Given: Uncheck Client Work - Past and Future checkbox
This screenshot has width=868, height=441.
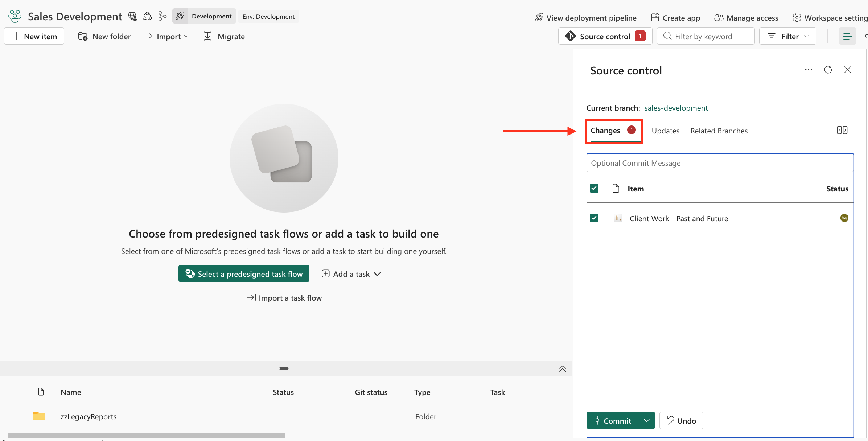Looking at the screenshot, I should 594,218.
